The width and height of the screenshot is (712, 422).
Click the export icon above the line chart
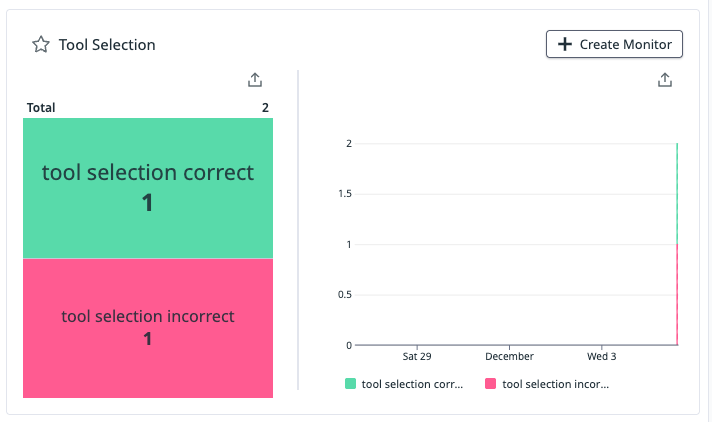point(666,80)
